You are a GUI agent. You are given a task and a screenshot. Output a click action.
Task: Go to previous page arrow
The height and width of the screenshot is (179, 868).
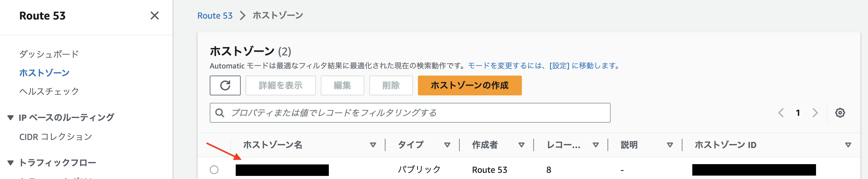(781, 113)
